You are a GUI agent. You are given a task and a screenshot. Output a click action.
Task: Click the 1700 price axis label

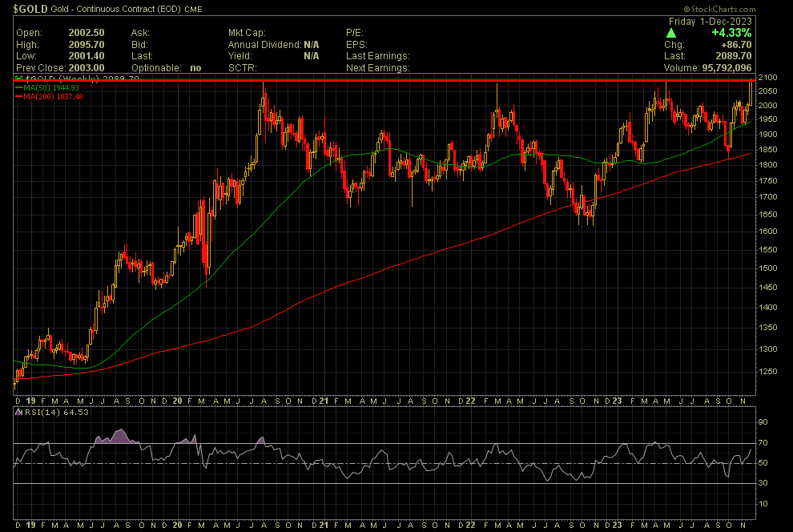767,197
